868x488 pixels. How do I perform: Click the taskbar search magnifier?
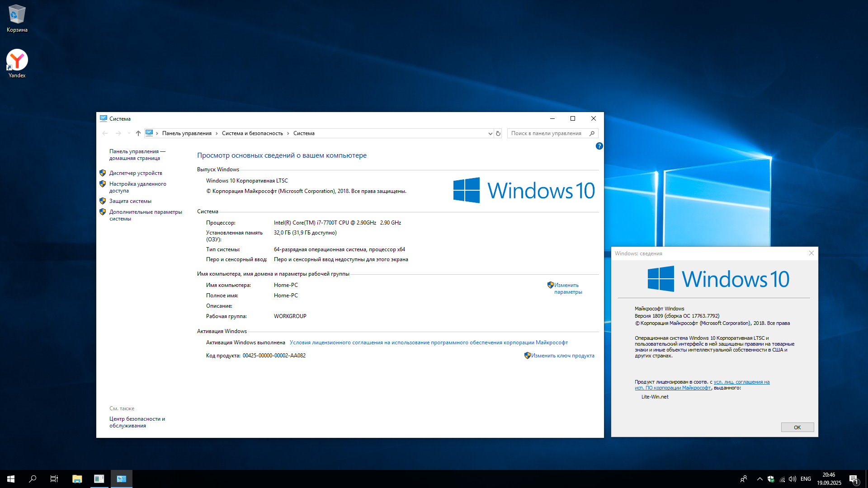tap(33, 479)
